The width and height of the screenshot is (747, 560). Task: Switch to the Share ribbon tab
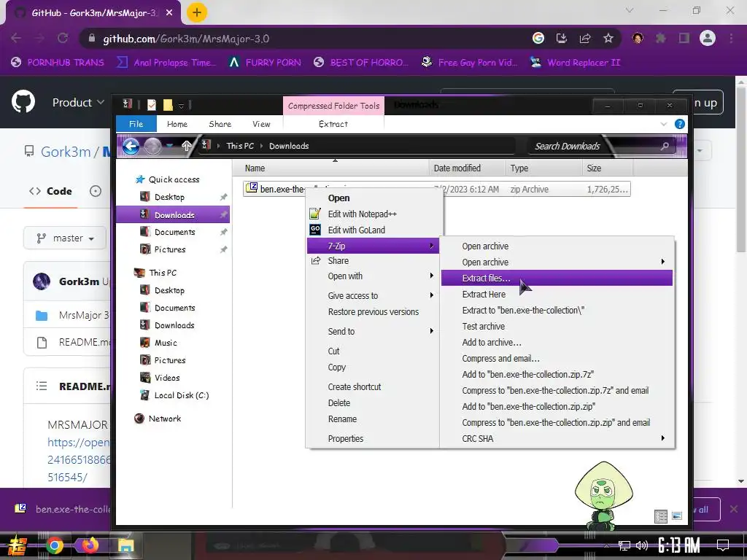220,124
